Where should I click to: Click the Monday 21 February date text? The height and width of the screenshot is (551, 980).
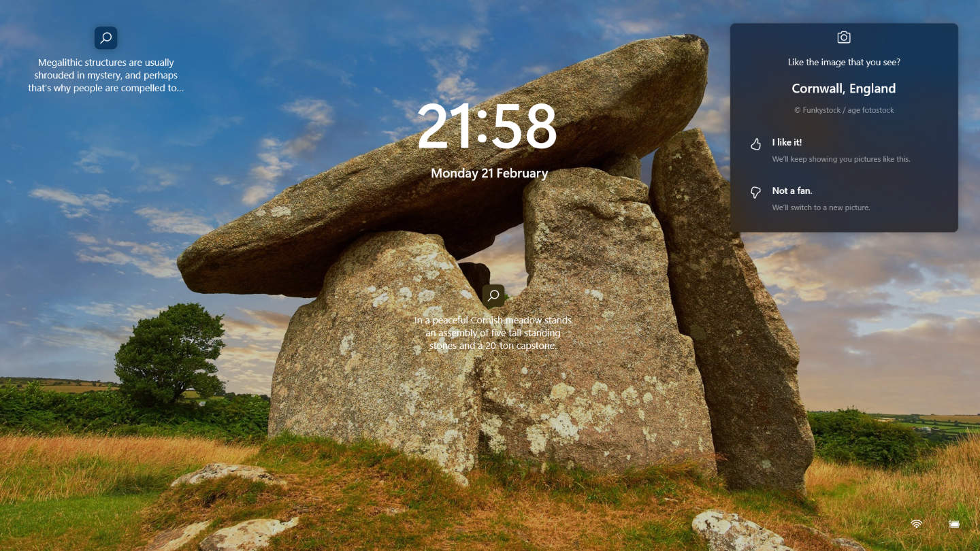490,173
